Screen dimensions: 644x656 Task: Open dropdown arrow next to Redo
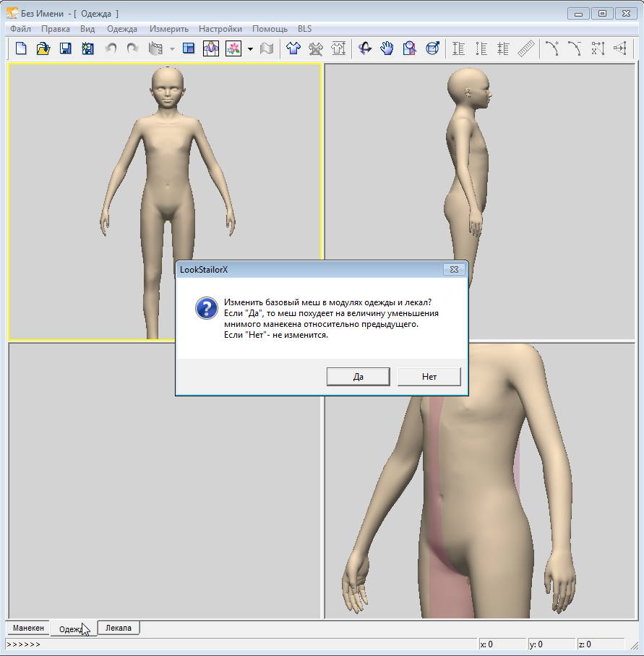pos(172,49)
